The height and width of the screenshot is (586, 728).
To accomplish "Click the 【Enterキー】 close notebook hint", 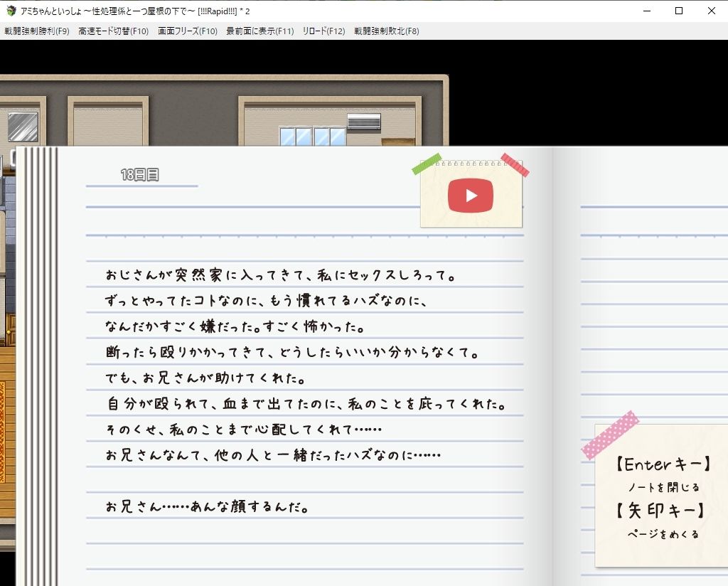I will point(663,466).
